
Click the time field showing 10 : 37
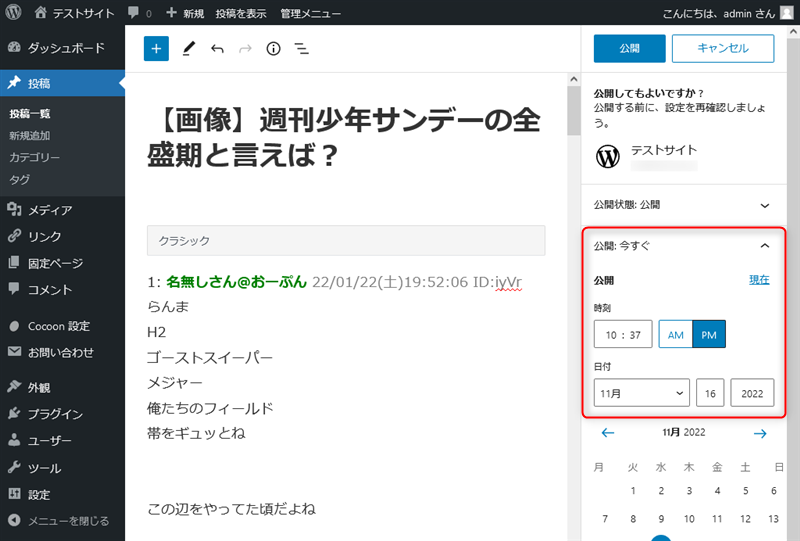(x=623, y=334)
